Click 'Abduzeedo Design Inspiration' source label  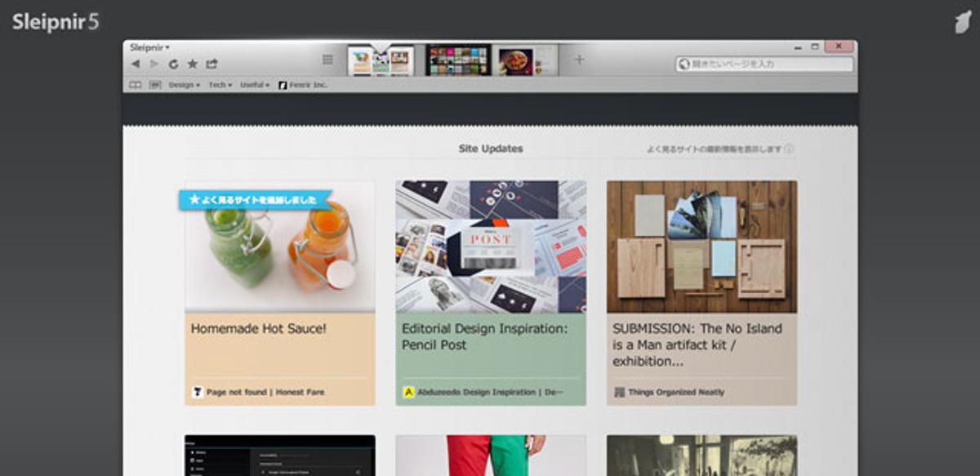(490, 393)
